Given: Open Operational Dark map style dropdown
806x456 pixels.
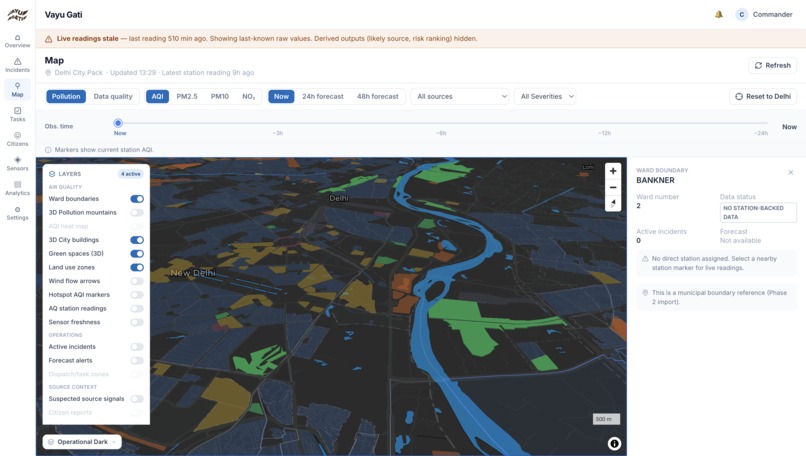Looking at the screenshot, I should (x=82, y=442).
